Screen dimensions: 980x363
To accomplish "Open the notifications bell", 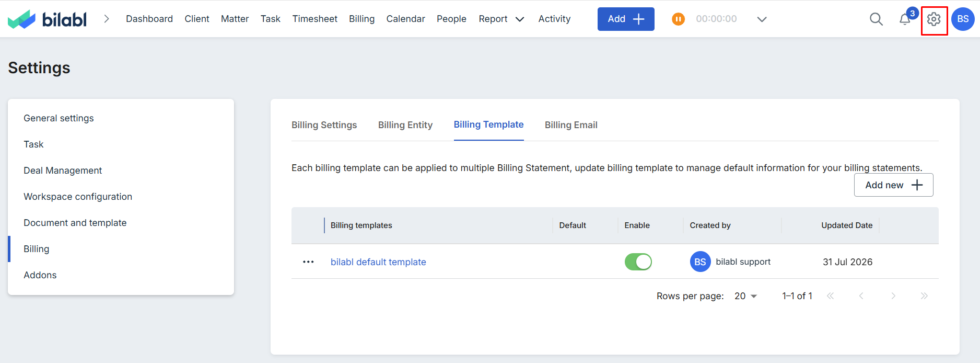I will pyautogui.click(x=905, y=19).
